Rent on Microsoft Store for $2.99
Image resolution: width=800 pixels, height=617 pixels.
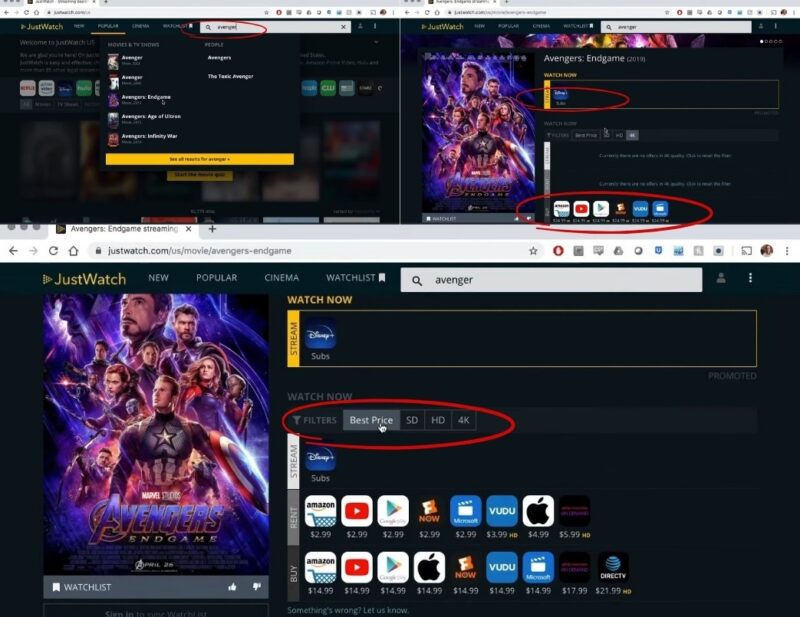(465, 511)
